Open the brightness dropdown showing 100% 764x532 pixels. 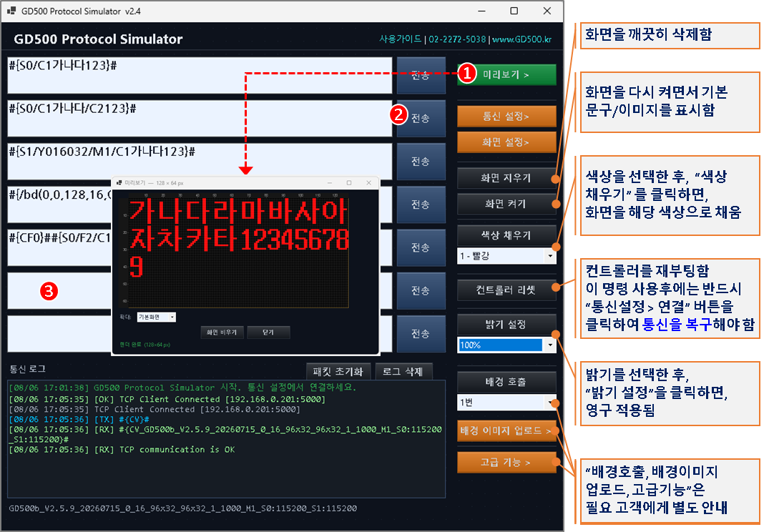tap(506, 345)
